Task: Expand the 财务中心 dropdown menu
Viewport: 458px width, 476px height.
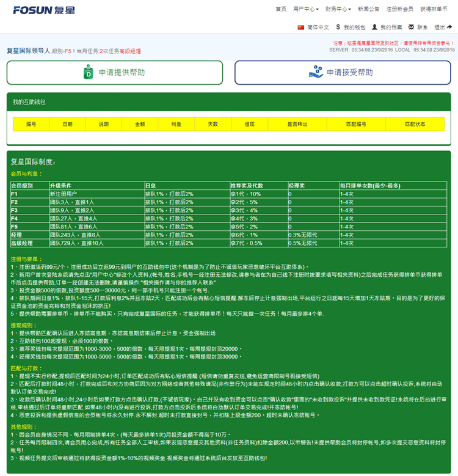Action: pyautogui.click(x=338, y=9)
